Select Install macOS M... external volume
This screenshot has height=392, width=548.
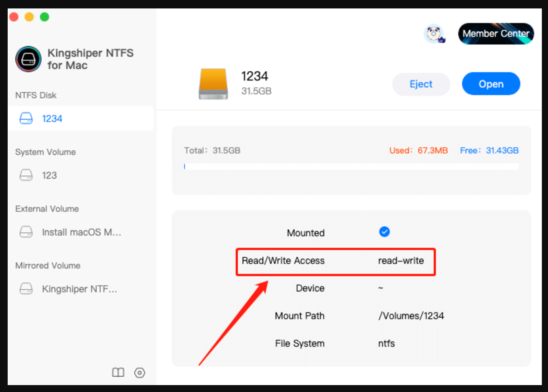(x=81, y=232)
